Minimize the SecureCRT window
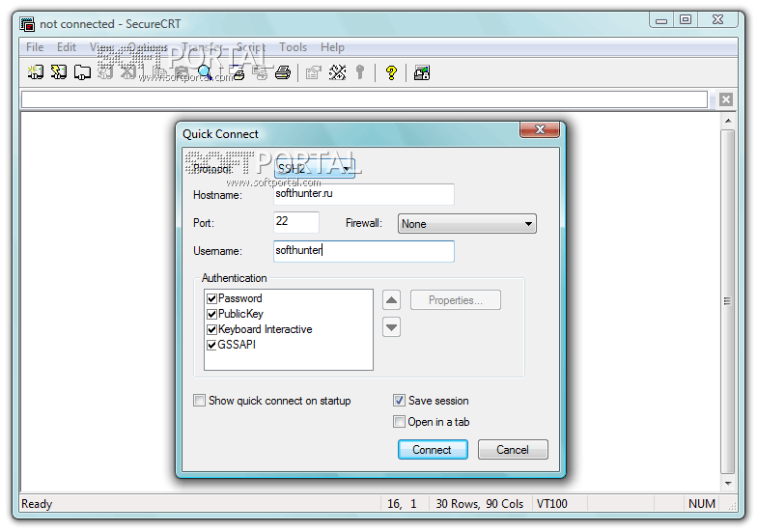757x532 pixels. (x=661, y=19)
